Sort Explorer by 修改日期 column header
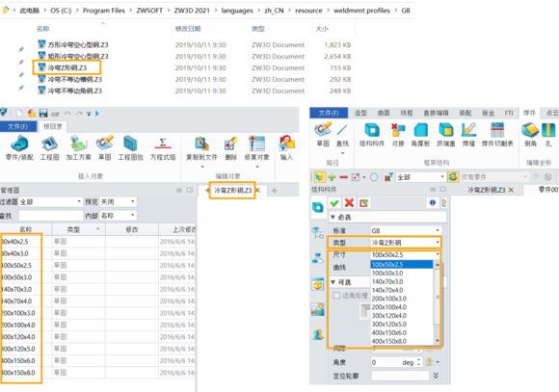The width and height of the screenshot is (559, 392). click(x=188, y=29)
